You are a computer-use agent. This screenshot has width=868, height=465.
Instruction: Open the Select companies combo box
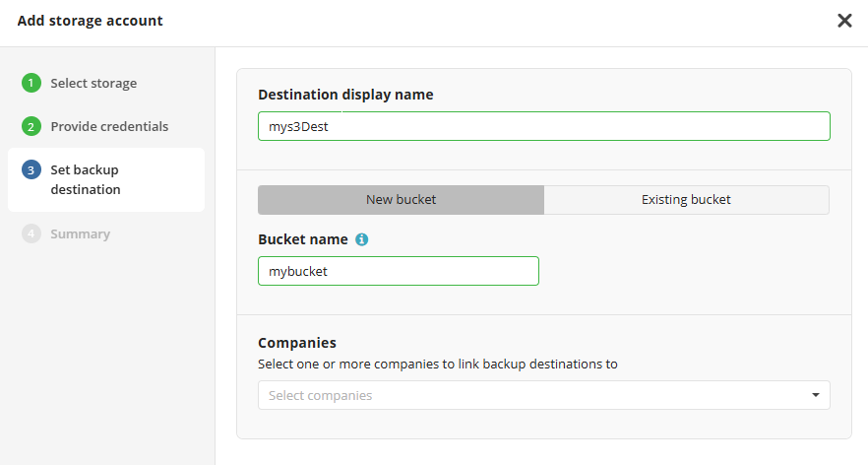531,395
